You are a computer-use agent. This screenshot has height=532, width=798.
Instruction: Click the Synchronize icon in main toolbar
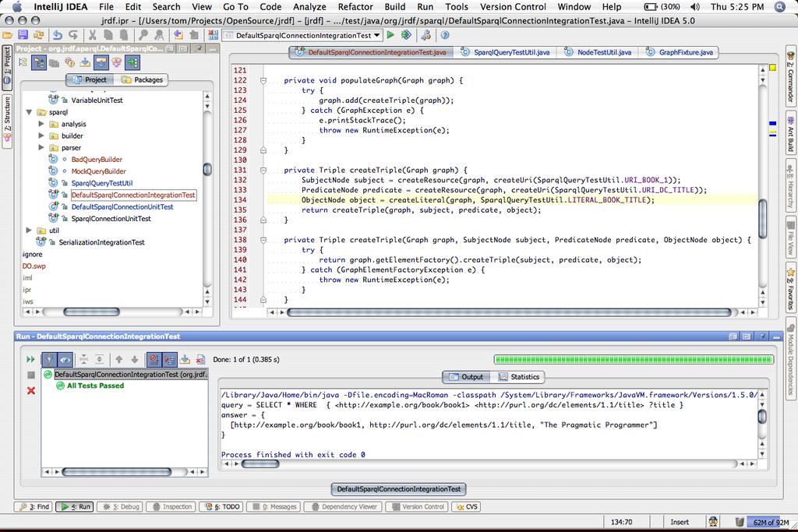(38, 35)
